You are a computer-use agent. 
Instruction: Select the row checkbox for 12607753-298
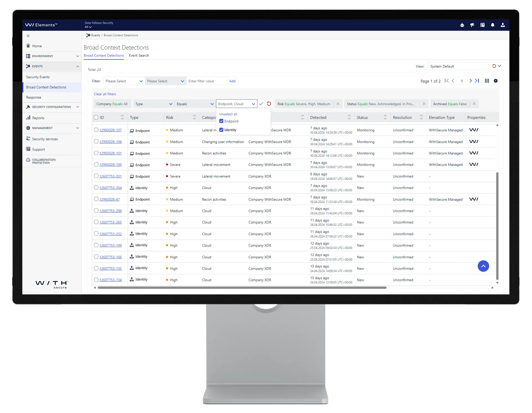pyautogui.click(x=96, y=211)
